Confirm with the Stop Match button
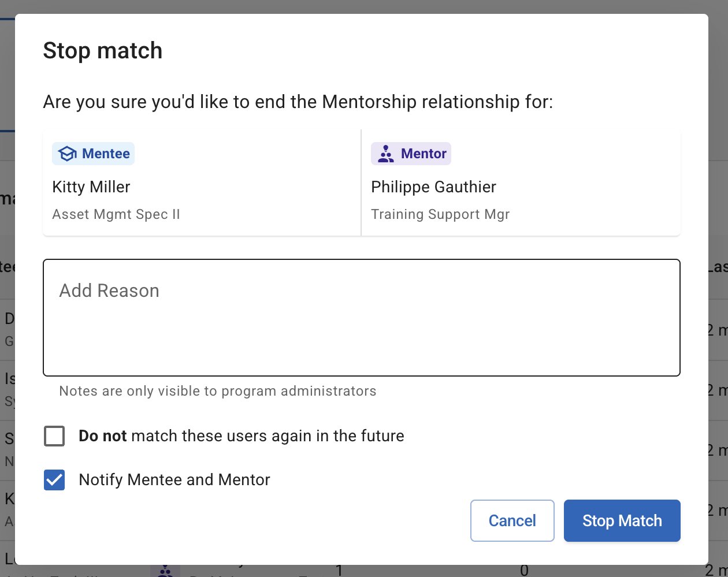The height and width of the screenshot is (577, 728). pyautogui.click(x=622, y=520)
